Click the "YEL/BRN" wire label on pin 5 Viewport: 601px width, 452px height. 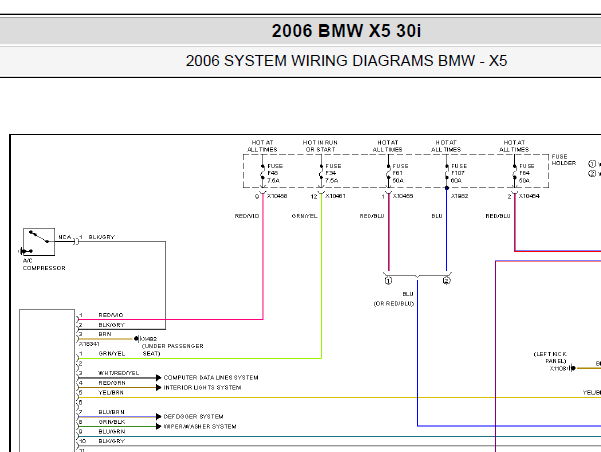(111, 393)
